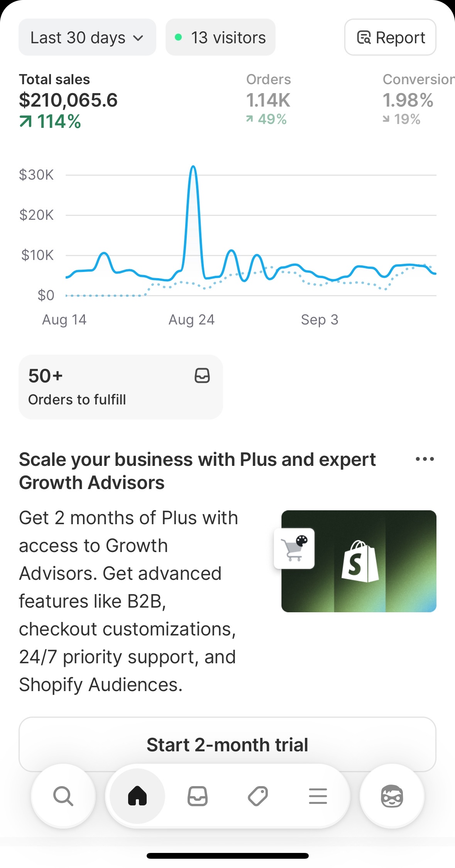Screen dimensions: 455x868
Task: Click the chevron beside Last 30 days
Action: (x=138, y=38)
